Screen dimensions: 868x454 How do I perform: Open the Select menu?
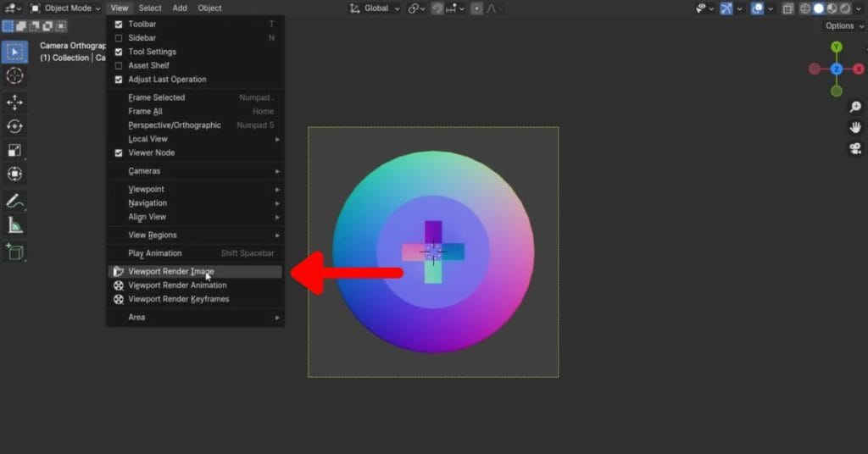click(150, 8)
